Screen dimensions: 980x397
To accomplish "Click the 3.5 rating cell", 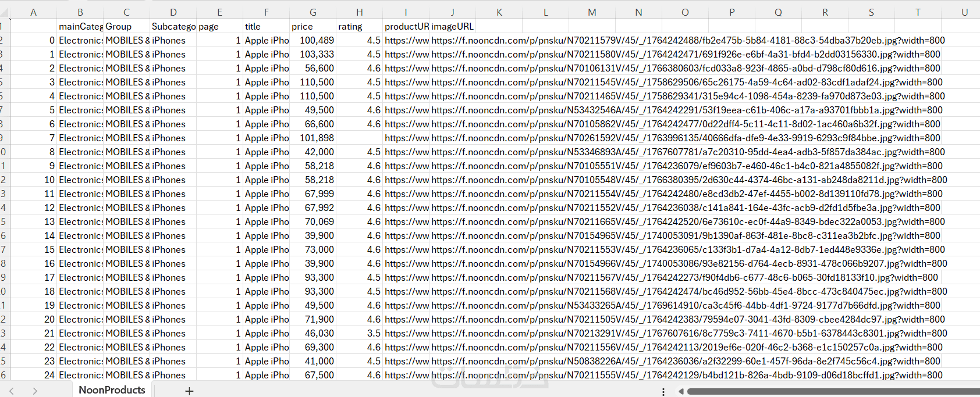I will click(360, 333).
